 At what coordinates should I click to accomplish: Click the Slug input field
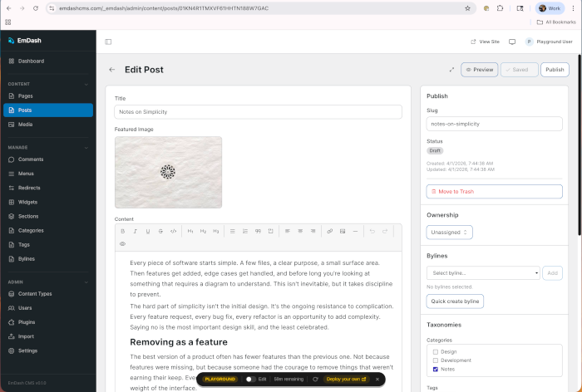point(494,124)
